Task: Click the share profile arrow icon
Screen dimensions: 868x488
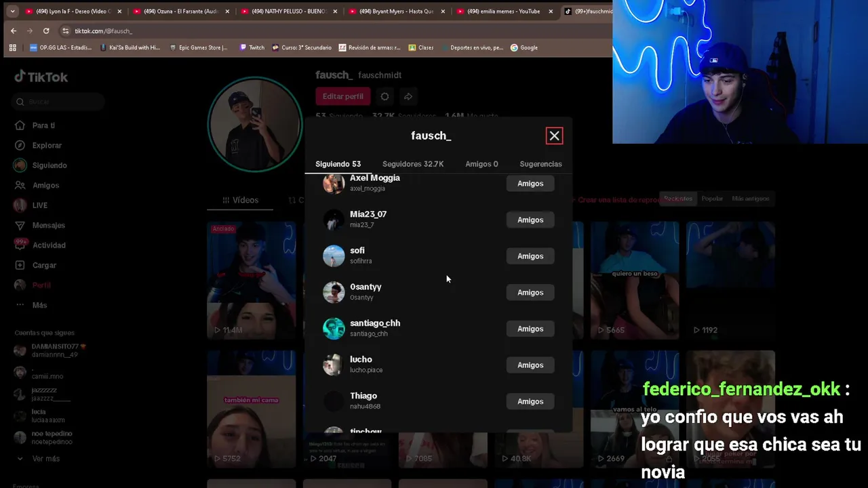Action: pos(408,96)
